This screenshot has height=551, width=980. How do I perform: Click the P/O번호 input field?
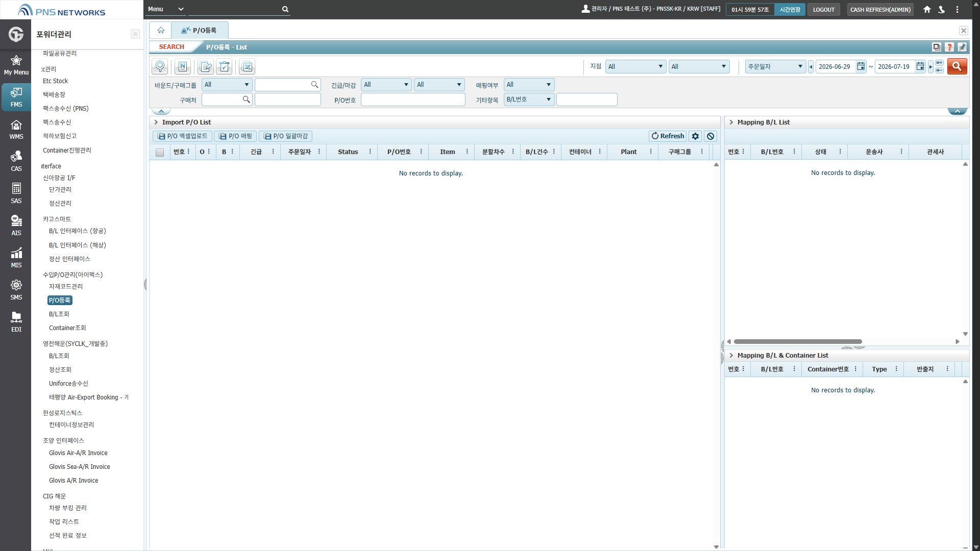pyautogui.click(x=413, y=99)
